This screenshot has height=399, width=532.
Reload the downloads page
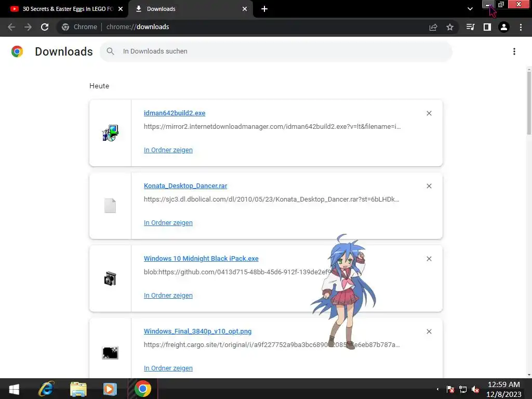point(45,27)
